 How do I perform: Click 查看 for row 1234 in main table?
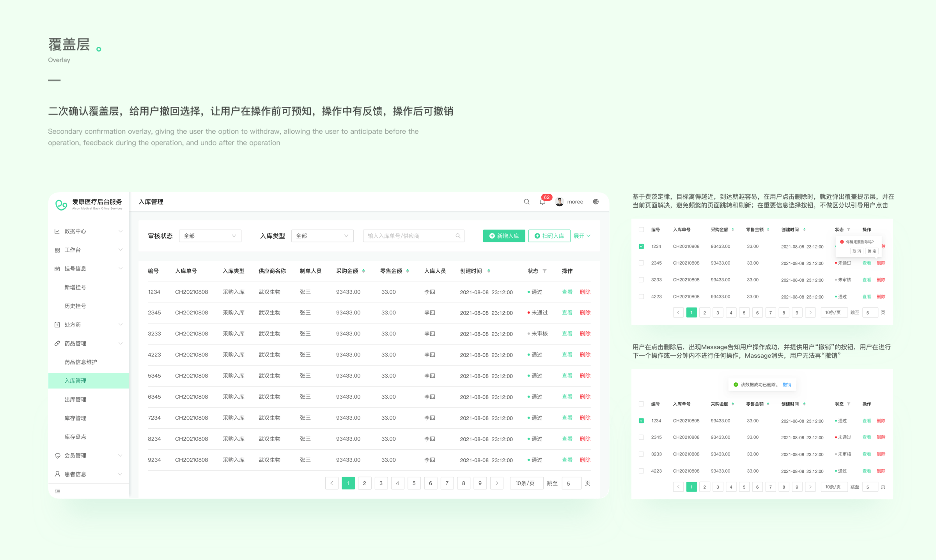tap(567, 292)
